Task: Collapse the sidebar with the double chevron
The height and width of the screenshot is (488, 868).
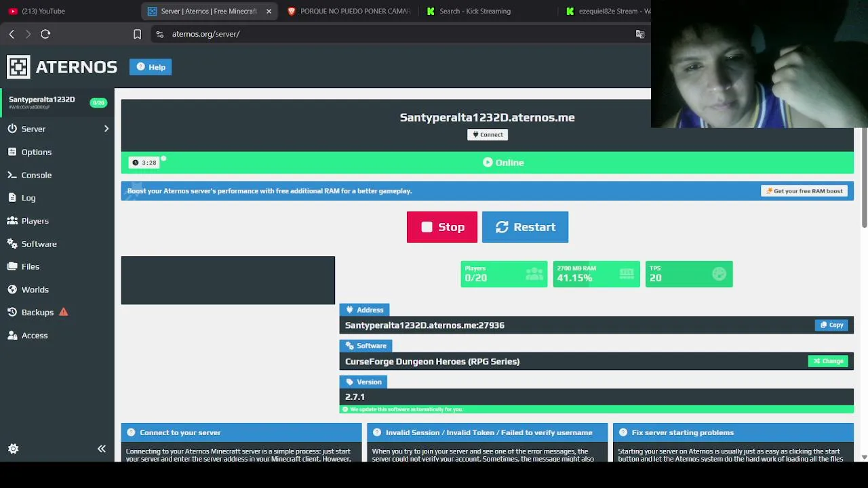Action: pos(102,449)
